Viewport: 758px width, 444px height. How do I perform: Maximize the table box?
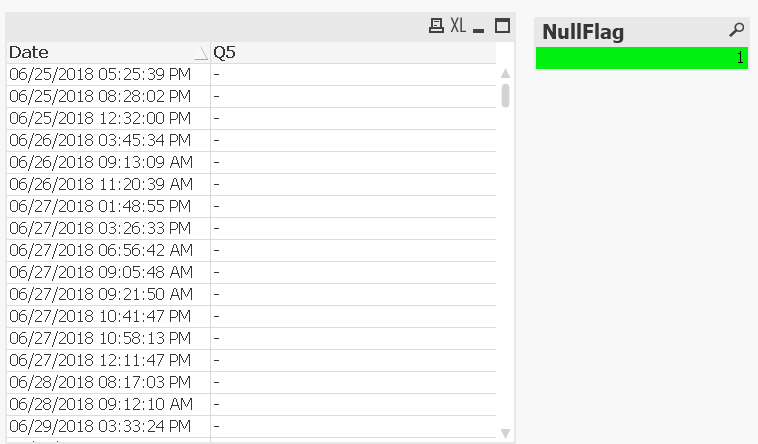pos(503,26)
